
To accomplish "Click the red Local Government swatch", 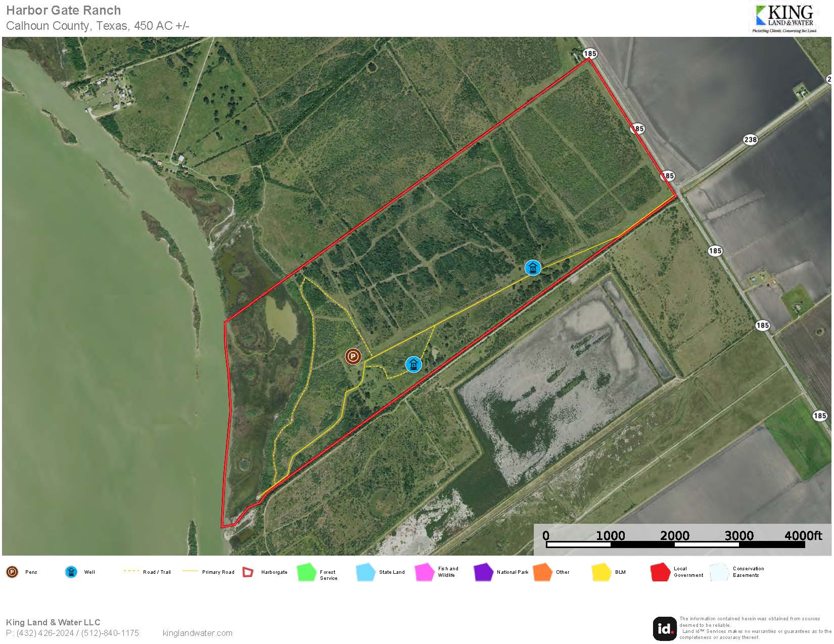I will (x=660, y=573).
